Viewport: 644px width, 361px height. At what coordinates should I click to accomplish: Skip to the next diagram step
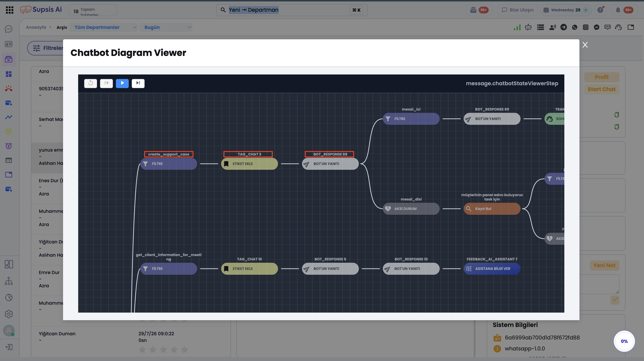click(138, 83)
